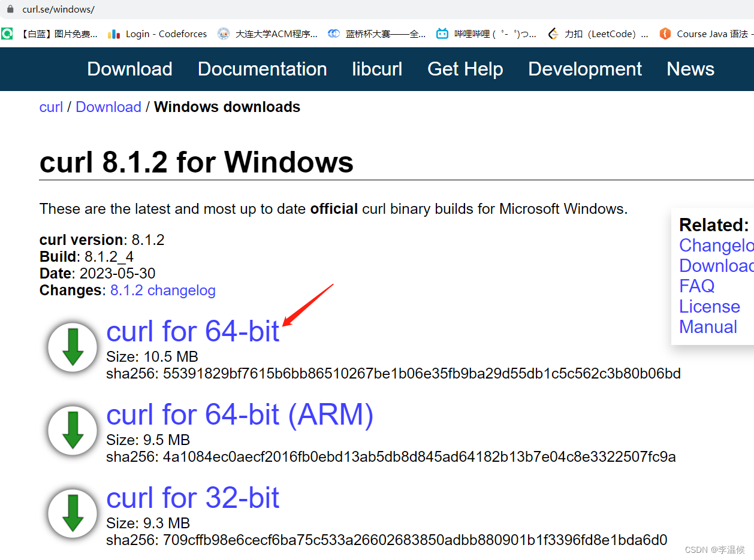Open the 大连大学ACM bookmark icon

(x=224, y=34)
